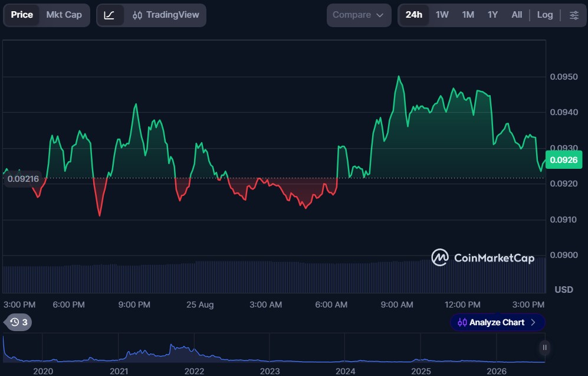Select the line chart view icon
Viewport: 588px width, 376px height.
110,15
